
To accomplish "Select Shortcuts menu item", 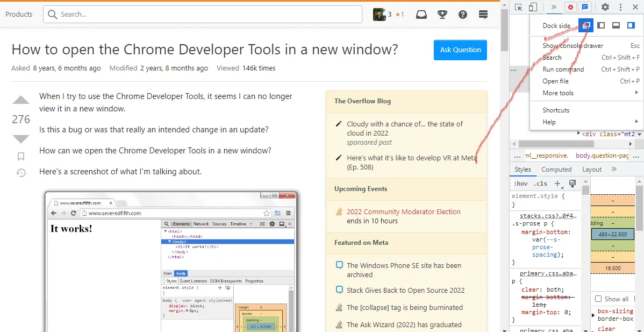I will [586, 110].
